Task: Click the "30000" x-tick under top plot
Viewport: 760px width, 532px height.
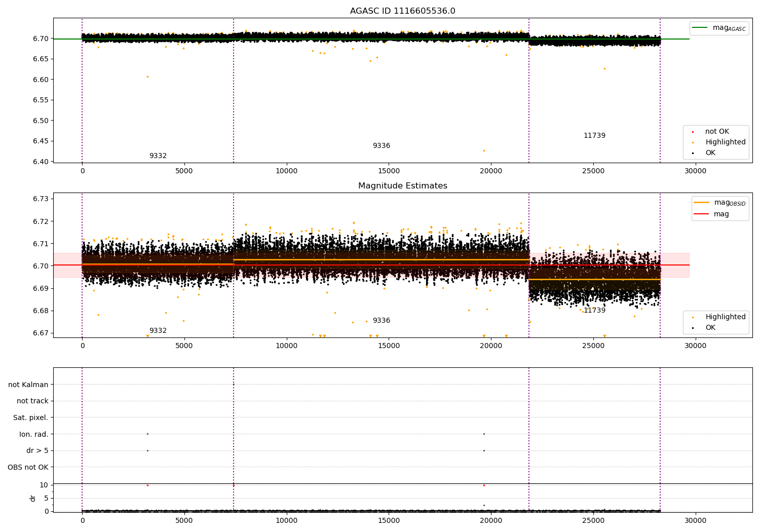Action: [x=695, y=171]
